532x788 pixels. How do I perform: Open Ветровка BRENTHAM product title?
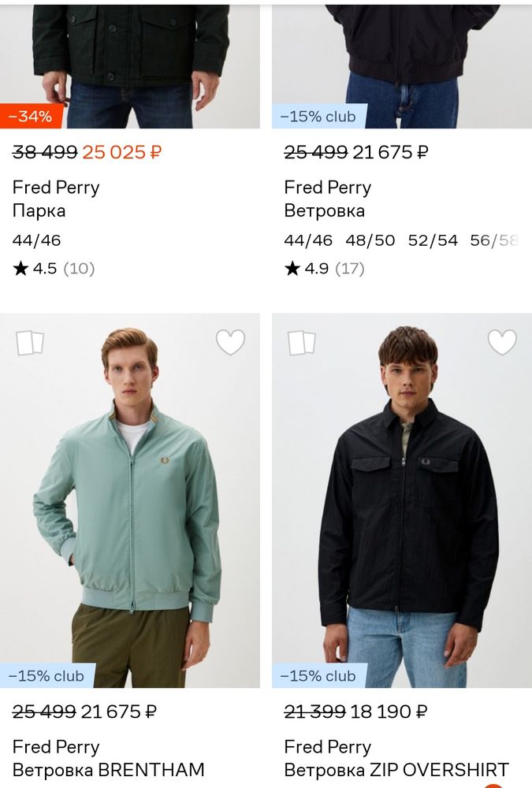(109, 770)
